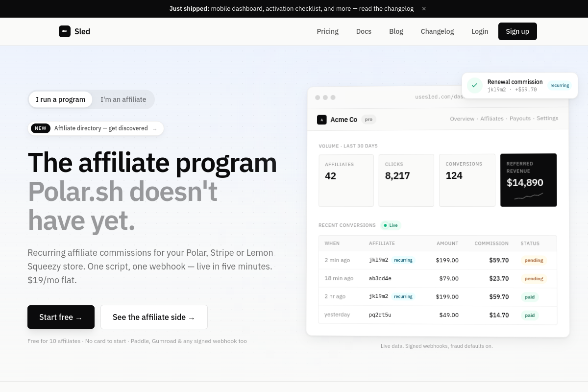The width and height of the screenshot is (588, 392).
Task: Click the $79.00 amount cell
Action: coord(449,278)
